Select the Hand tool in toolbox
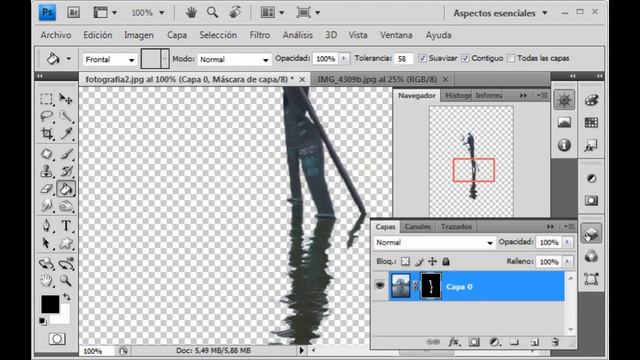Viewport: 640px width, 360px height. [47, 281]
